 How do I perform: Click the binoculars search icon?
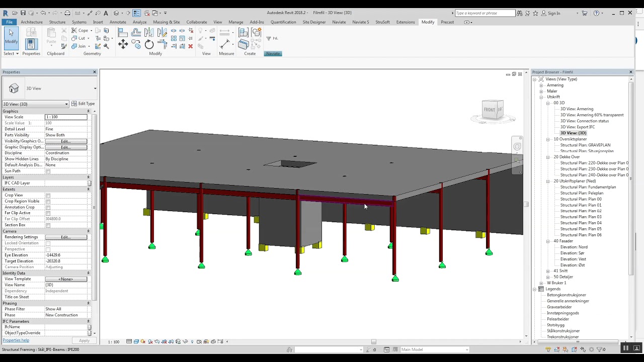pos(519,13)
